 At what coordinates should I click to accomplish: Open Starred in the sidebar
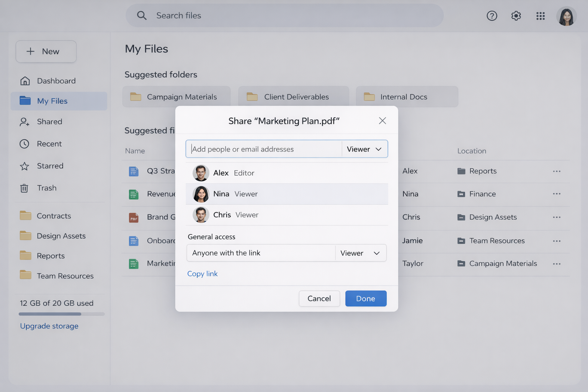pyautogui.click(x=50, y=166)
